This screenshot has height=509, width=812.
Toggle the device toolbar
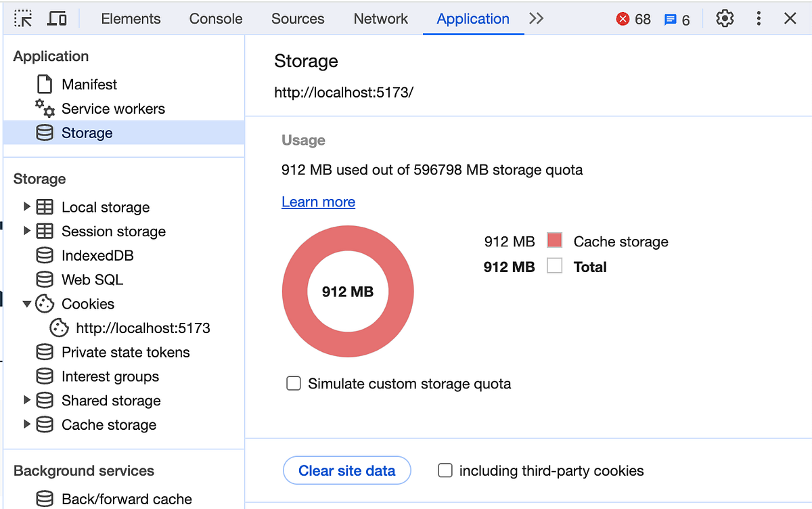pyautogui.click(x=57, y=18)
